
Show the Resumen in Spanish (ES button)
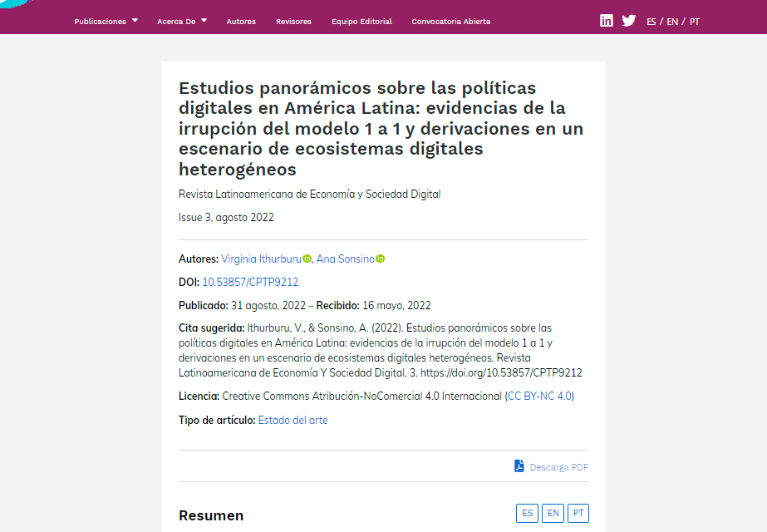[527, 513]
